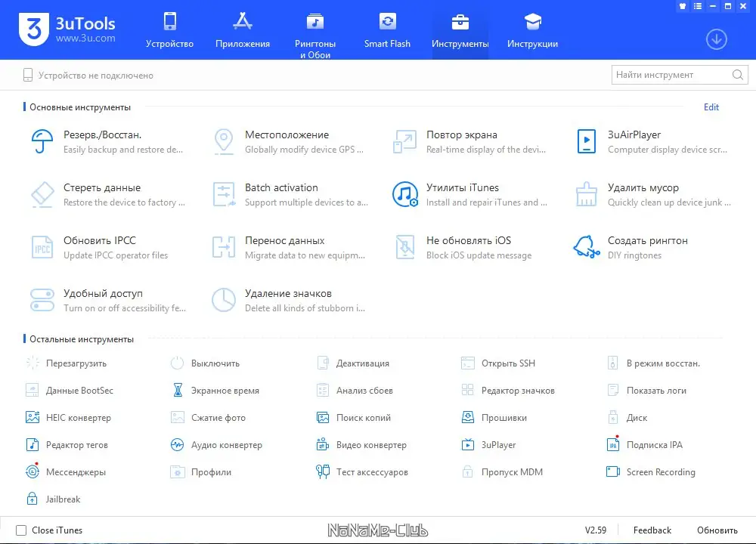Click the Деактивация tool
This screenshot has height=544, width=756.
[353, 363]
